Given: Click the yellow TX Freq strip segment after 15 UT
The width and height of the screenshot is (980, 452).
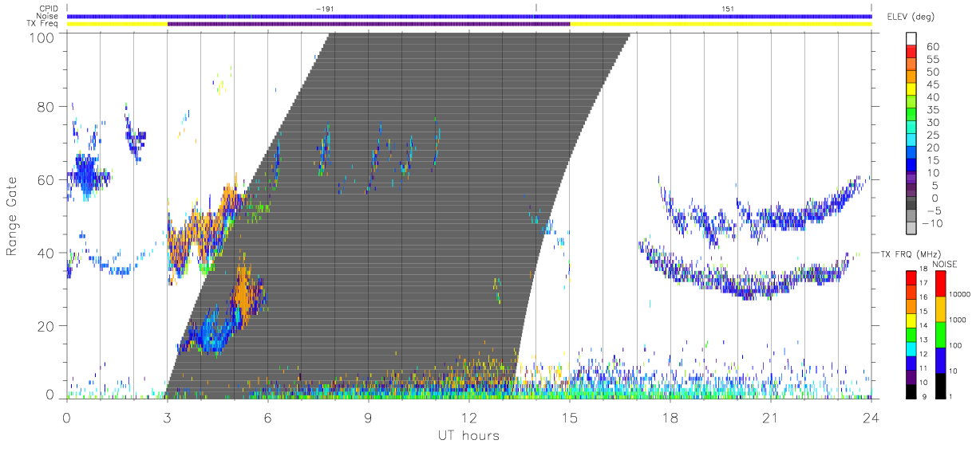Looking at the screenshot, I should coord(721,24).
